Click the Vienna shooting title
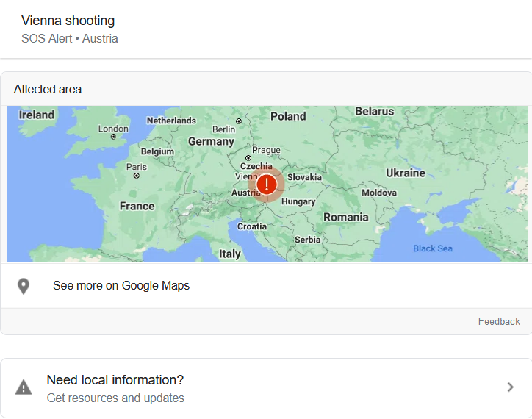Image resolution: width=532 pixels, height=419 pixels. [x=68, y=21]
